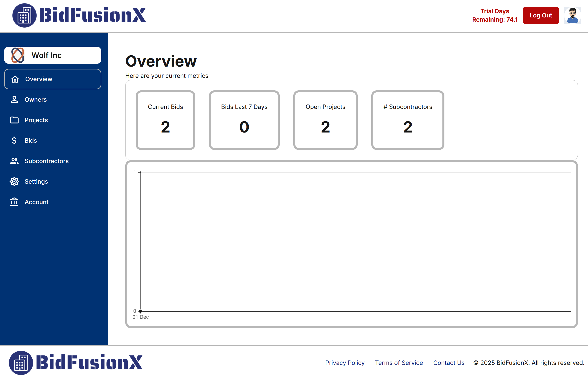The image size is (588, 377).
Task: Click the Subcontractors people icon
Action: coord(14,161)
